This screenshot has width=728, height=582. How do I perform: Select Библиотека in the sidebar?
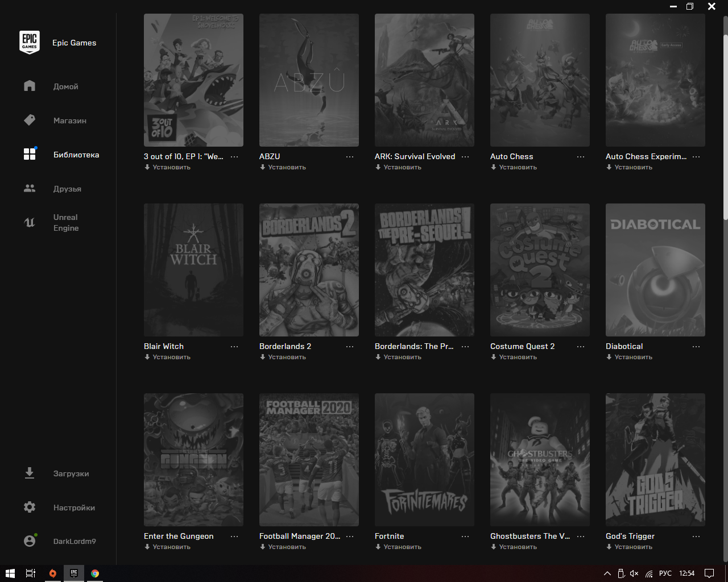(76, 155)
